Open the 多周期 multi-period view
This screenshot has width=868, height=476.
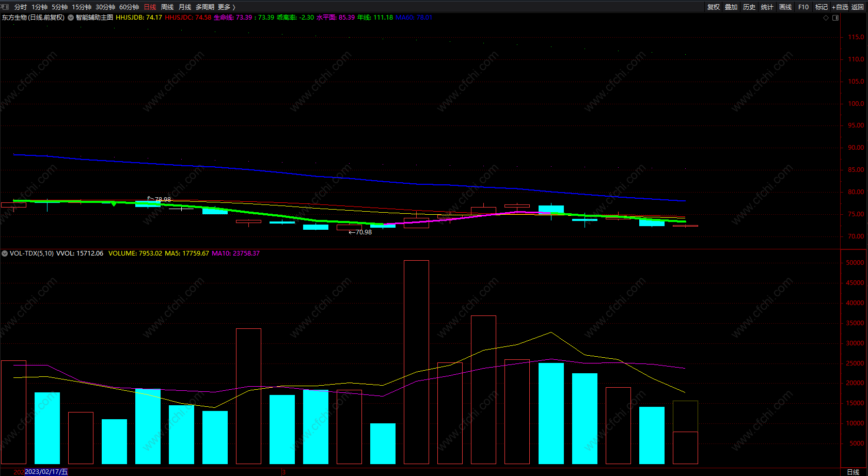coord(205,7)
